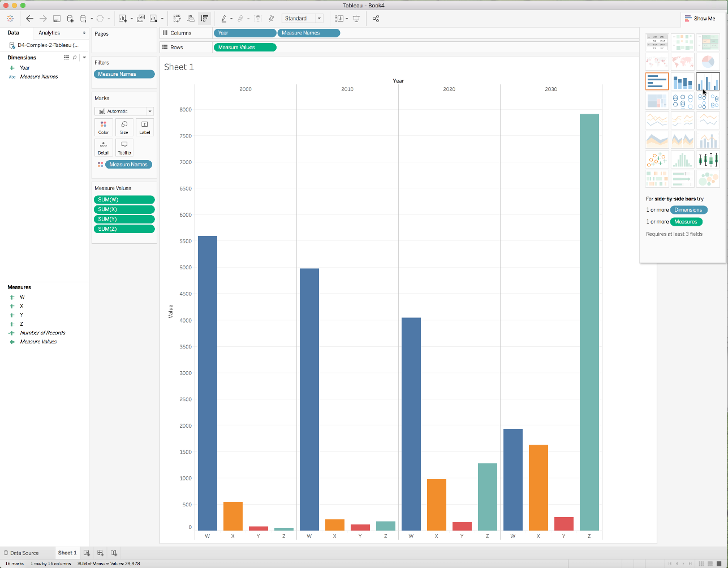Expand the Dimensions pane options arrow
The width and height of the screenshot is (728, 568).
(x=84, y=58)
